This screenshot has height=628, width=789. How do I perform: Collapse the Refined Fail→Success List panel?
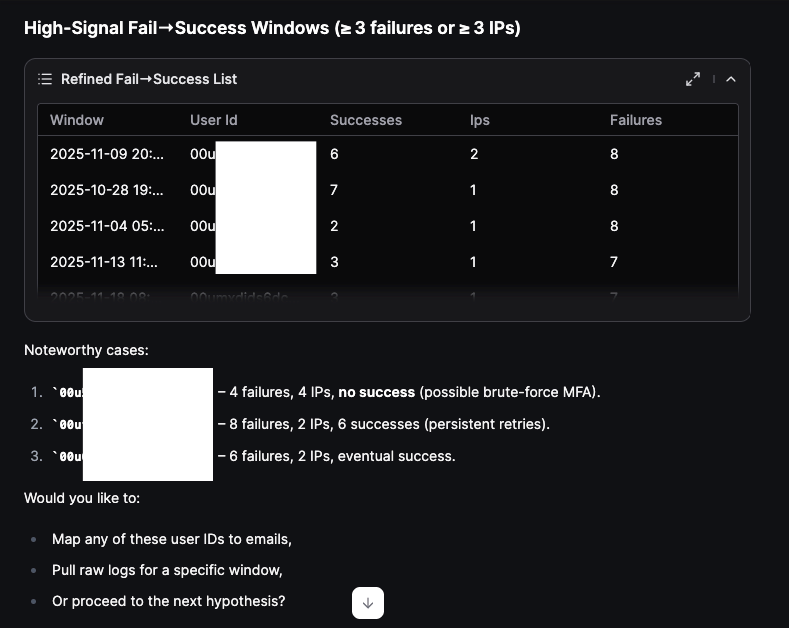pos(731,79)
